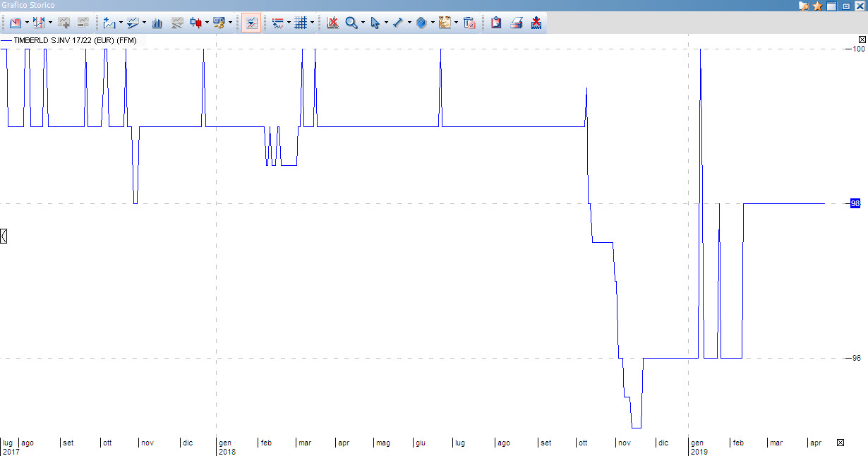Image resolution: width=868 pixels, height=456 pixels.
Task: Expand dropdown arrow beside the grid icon
Action: tap(312, 23)
